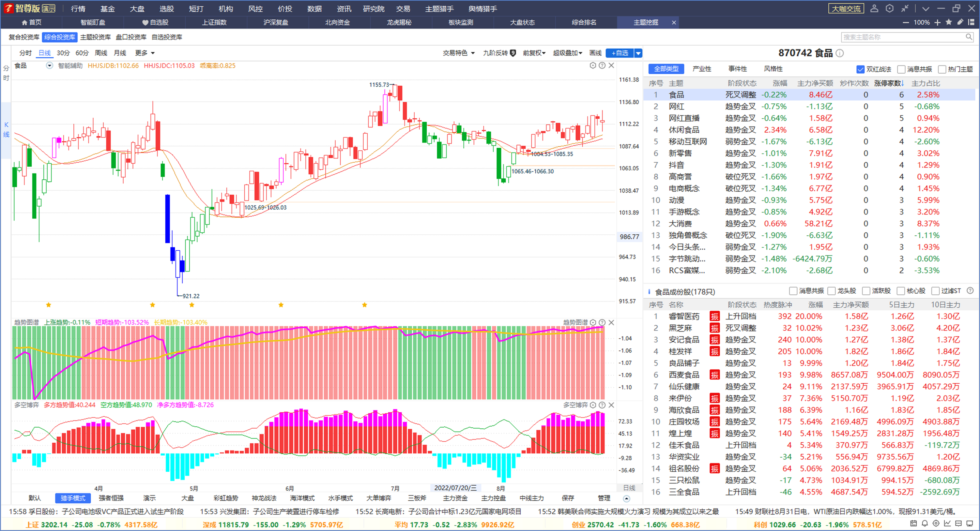
Task: Click the 画线 drawing tool button
Action: pyautogui.click(x=595, y=53)
